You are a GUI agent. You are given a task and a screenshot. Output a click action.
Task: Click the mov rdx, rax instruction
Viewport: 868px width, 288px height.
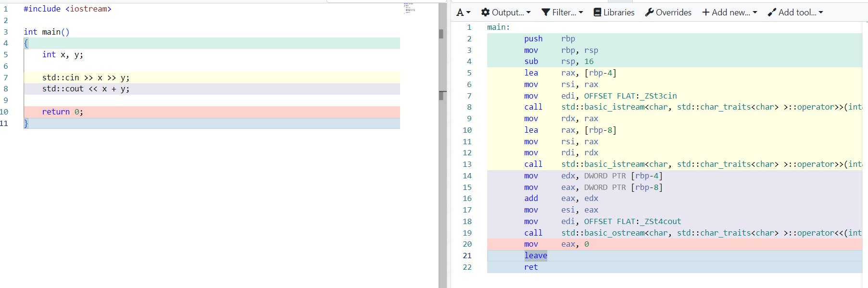pyautogui.click(x=561, y=119)
